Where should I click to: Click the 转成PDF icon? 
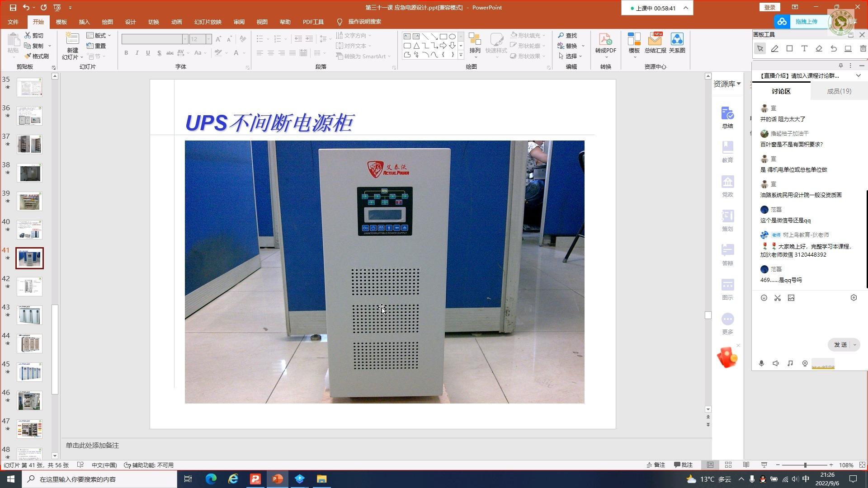point(605,44)
